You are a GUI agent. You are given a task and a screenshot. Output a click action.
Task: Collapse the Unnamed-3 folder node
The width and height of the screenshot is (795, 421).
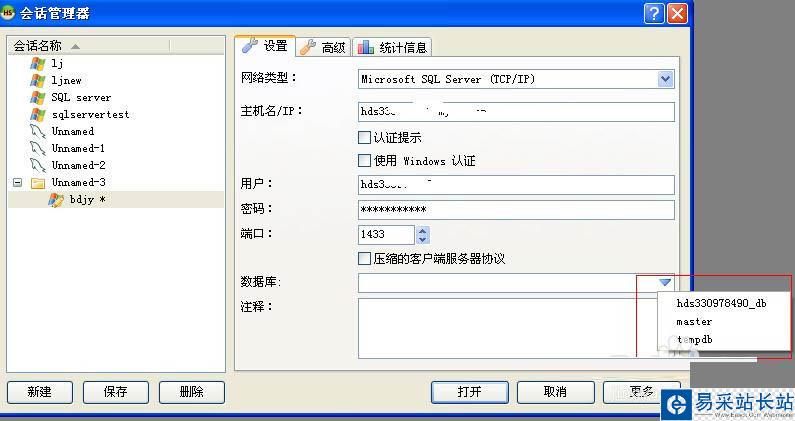(18, 183)
